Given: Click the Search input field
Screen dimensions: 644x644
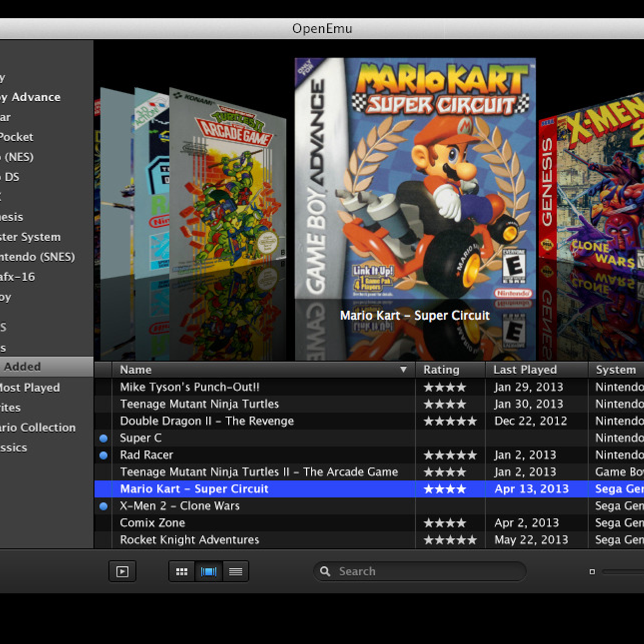Looking at the screenshot, I should (x=420, y=571).
